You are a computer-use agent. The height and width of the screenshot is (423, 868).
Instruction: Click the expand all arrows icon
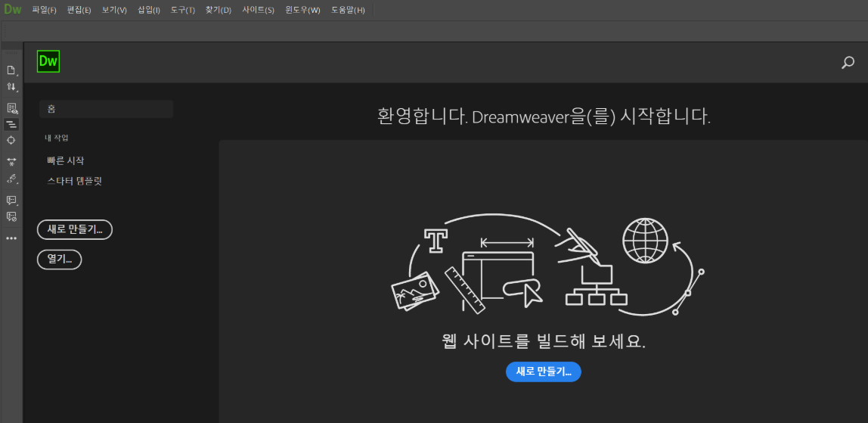point(11,162)
